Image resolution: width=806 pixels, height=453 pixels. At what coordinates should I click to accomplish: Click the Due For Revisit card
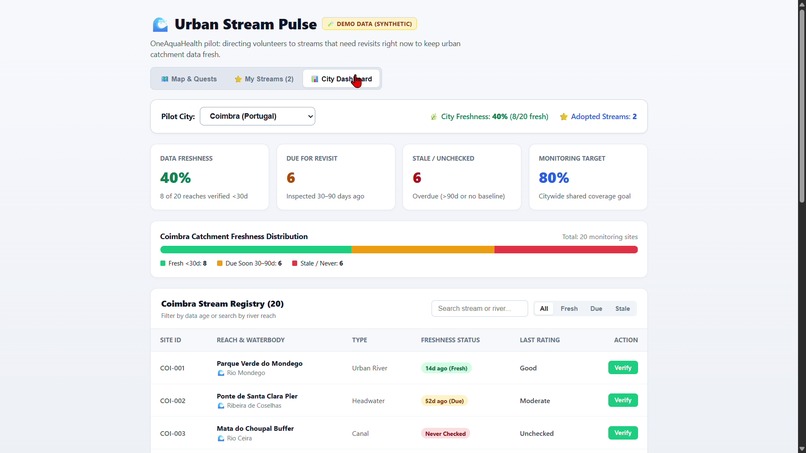click(336, 177)
